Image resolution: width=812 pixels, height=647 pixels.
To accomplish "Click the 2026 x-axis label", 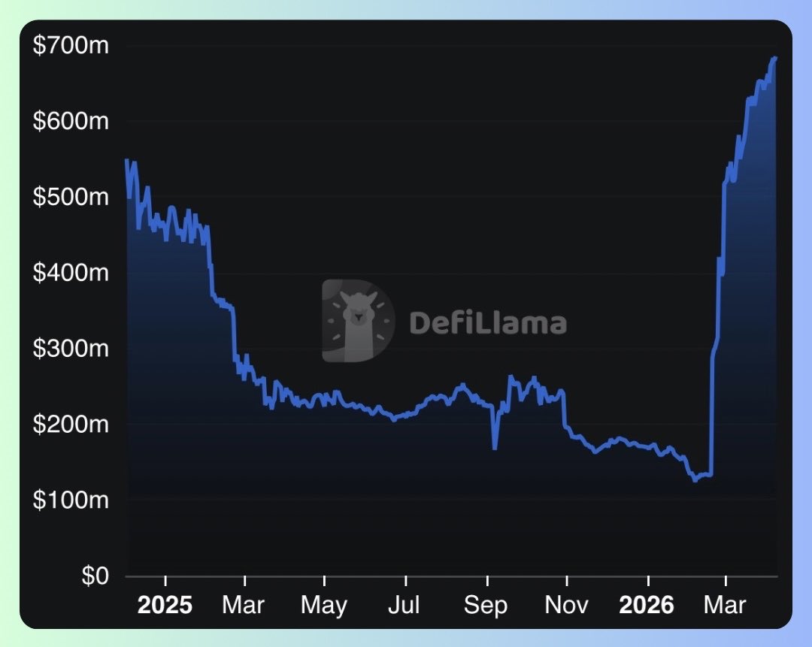I will pyautogui.click(x=647, y=605).
